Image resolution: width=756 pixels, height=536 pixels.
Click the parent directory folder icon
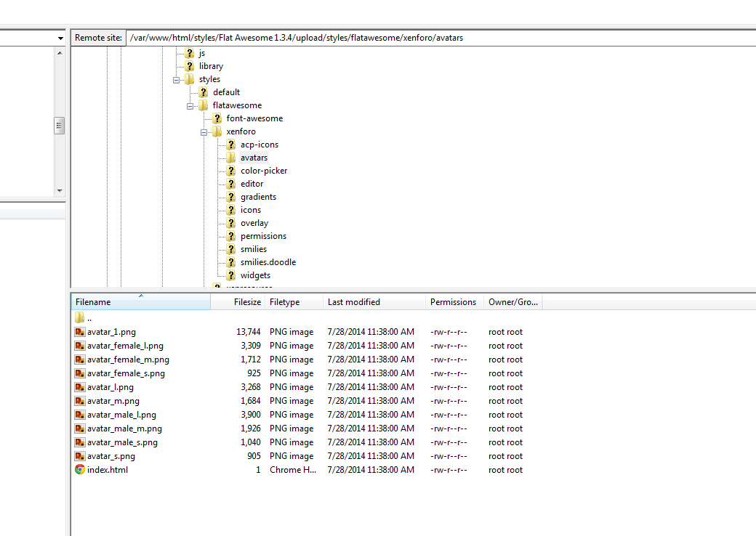coord(80,318)
